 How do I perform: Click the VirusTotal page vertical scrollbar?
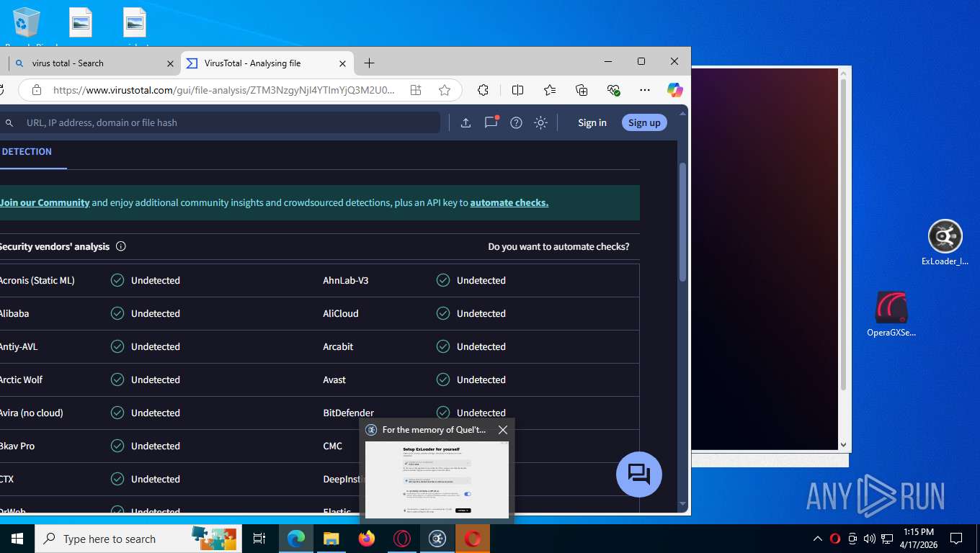point(683,223)
